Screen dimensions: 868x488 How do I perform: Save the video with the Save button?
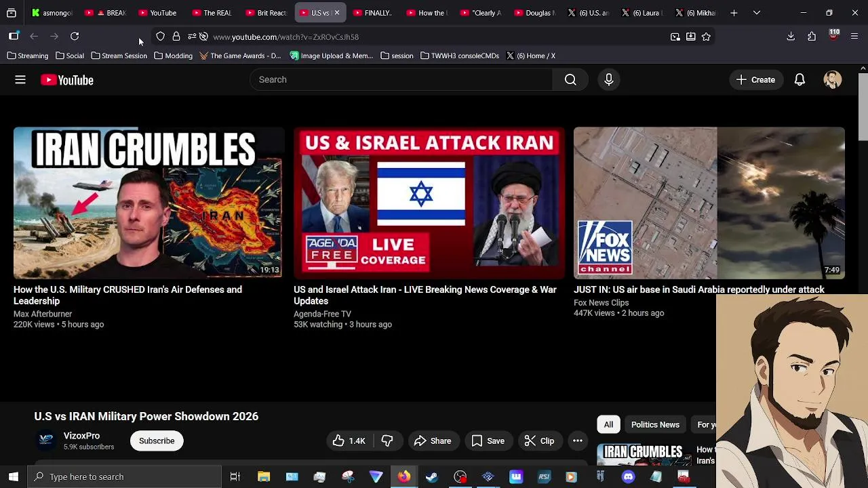click(488, 441)
